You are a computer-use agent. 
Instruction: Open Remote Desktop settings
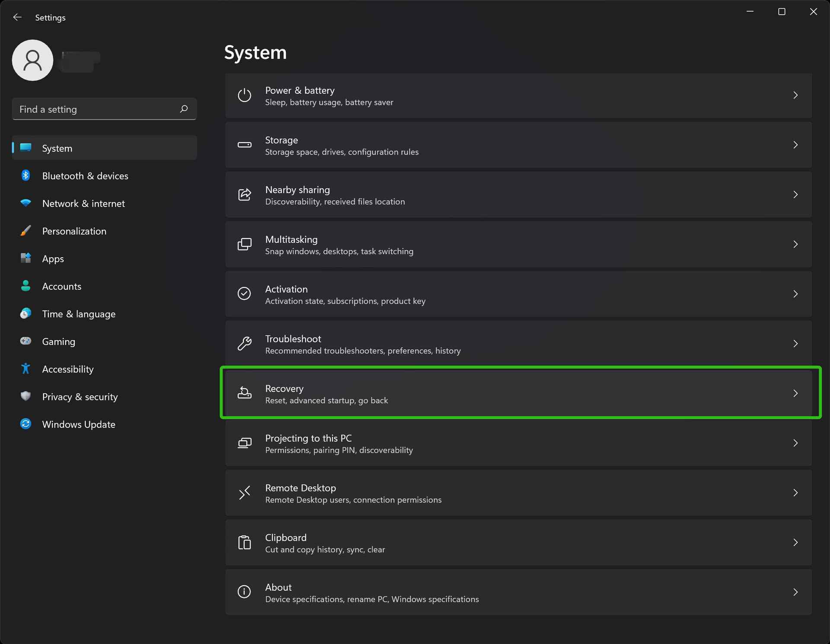[x=518, y=492]
